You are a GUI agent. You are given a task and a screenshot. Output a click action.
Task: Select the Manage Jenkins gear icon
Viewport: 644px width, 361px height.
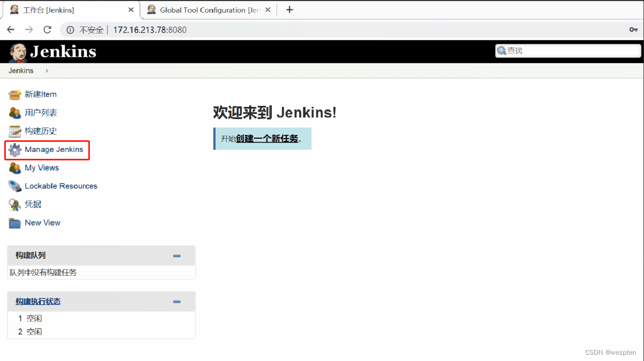click(x=15, y=150)
